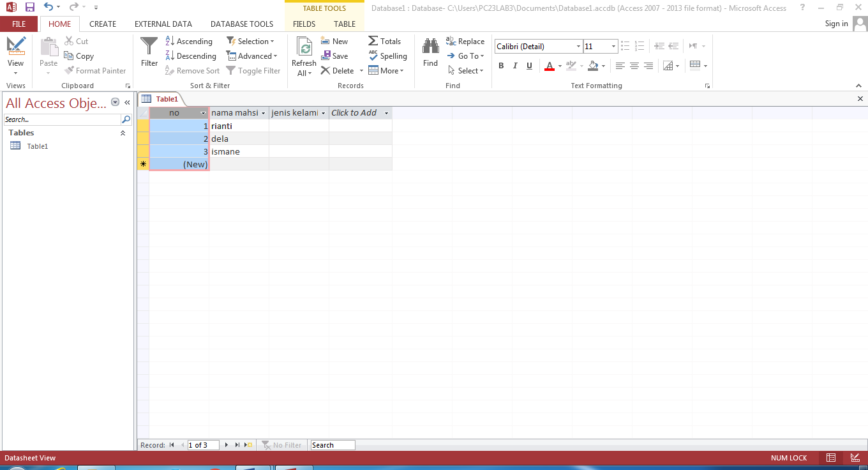Open the no column dropdown arrow

point(204,113)
